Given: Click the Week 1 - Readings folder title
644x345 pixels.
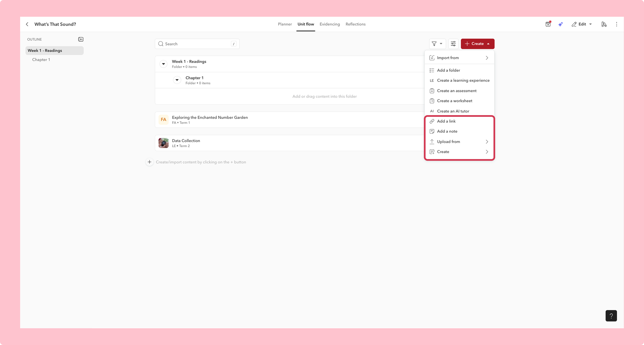Looking at the screenshot, I should tap(189, 61).
